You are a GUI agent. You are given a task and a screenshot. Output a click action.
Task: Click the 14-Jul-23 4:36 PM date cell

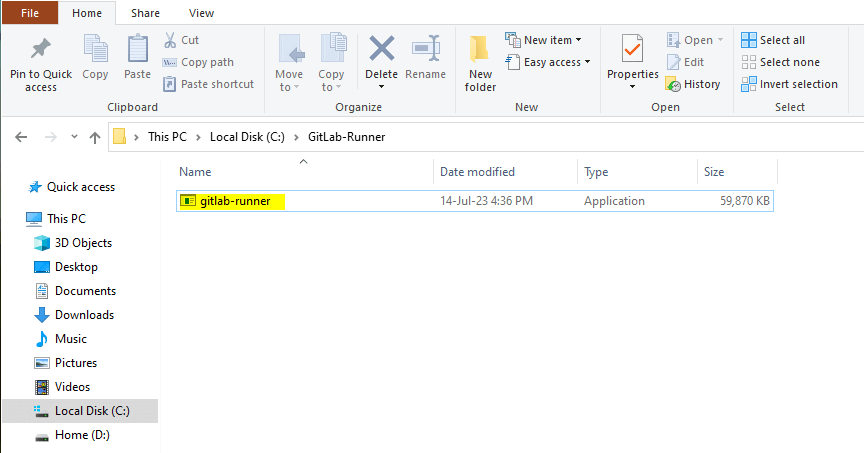487,201
